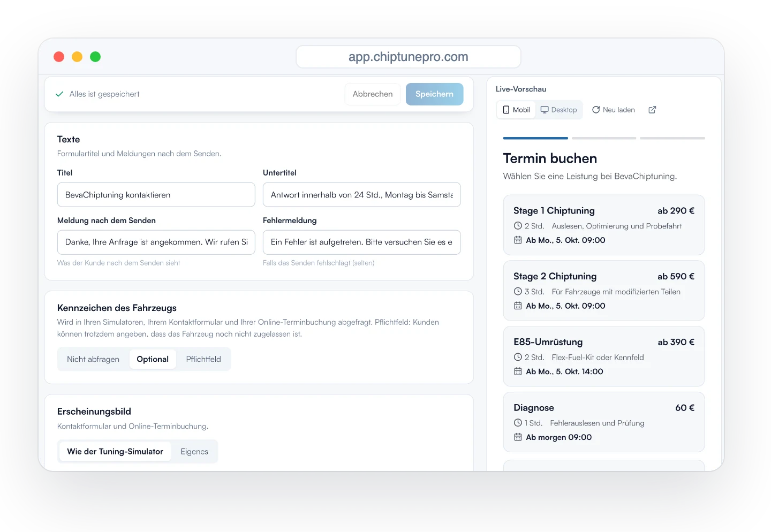Click the Kennzeichen des Fahrzeugs heading

click(117, 308)
